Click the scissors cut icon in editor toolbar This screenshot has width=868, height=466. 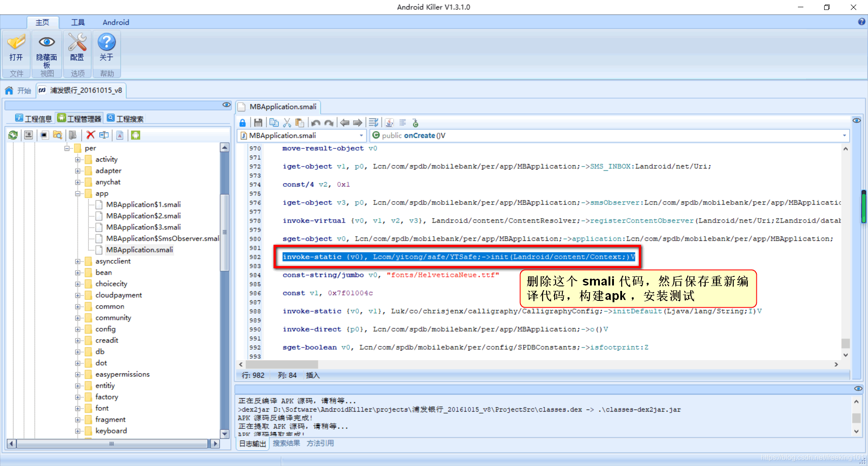[287, 123]
